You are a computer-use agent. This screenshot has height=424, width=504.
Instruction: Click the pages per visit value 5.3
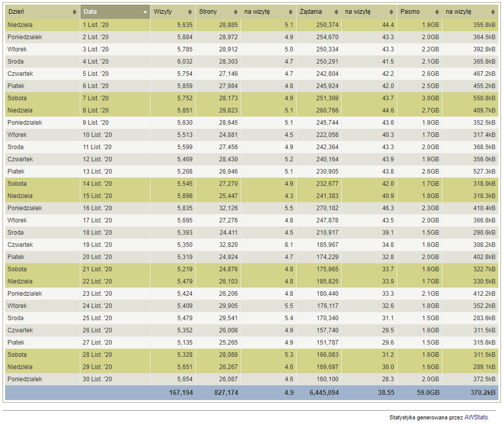[x=289, y=355]
